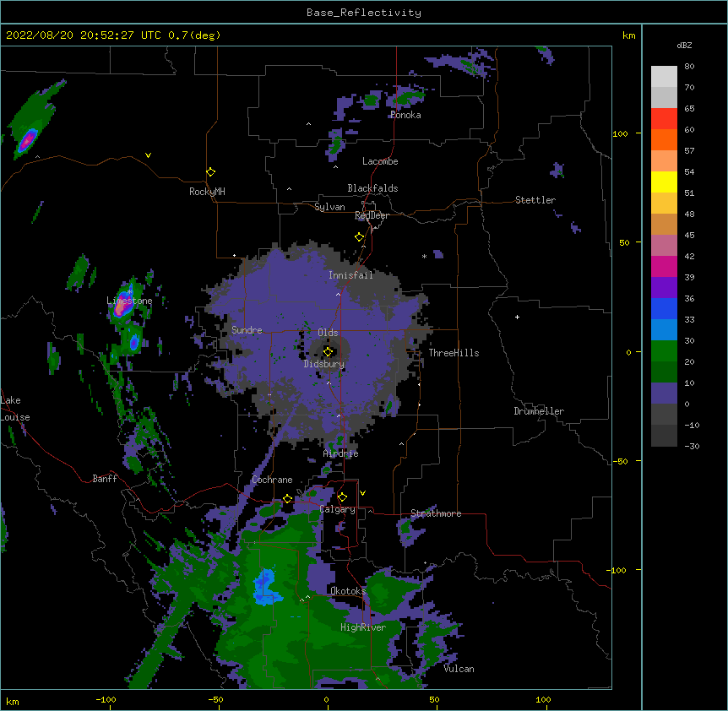Click the yellow diamond marker near RedDeer
This screenshot has width=728, height=711.
click(x=359, y=237)
